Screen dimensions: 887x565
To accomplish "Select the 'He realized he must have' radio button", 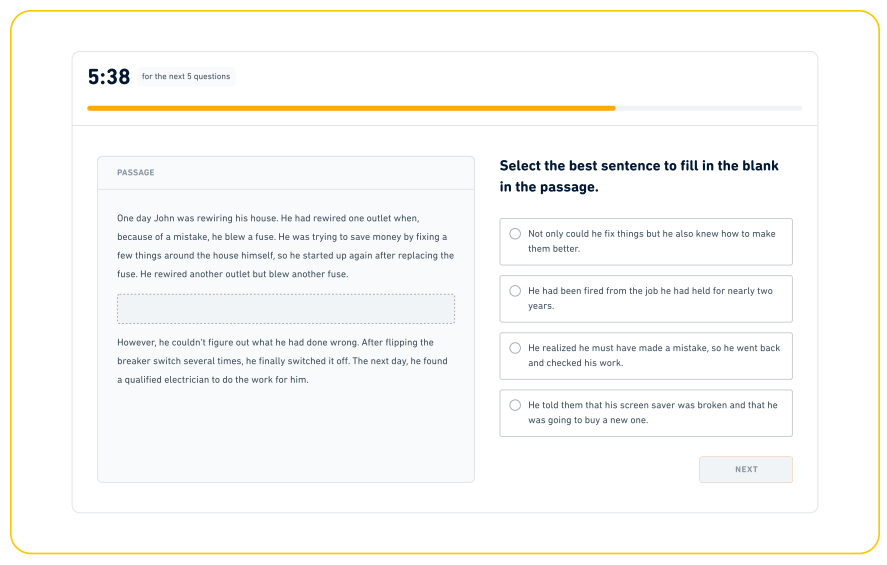I will pyautogui.click(x=515, y=348).
